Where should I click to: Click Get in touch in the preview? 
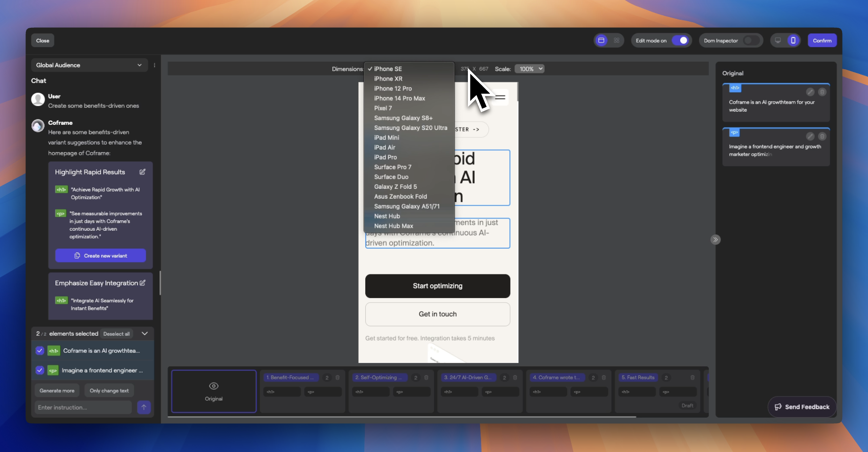[438, 314]
